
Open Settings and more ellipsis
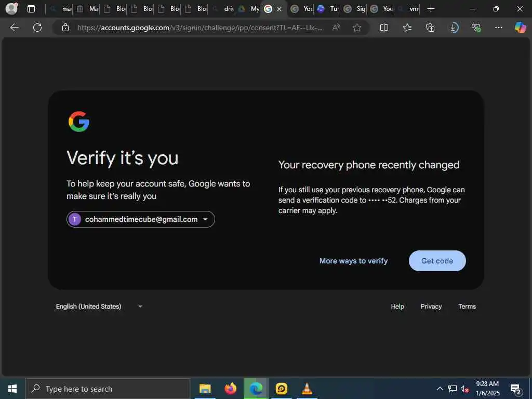point(498,28)
